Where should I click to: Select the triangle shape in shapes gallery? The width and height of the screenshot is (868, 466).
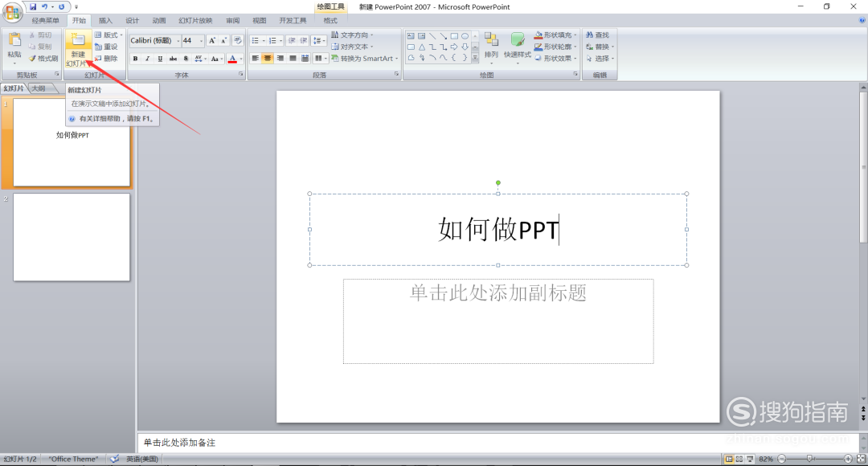point(422,47)
